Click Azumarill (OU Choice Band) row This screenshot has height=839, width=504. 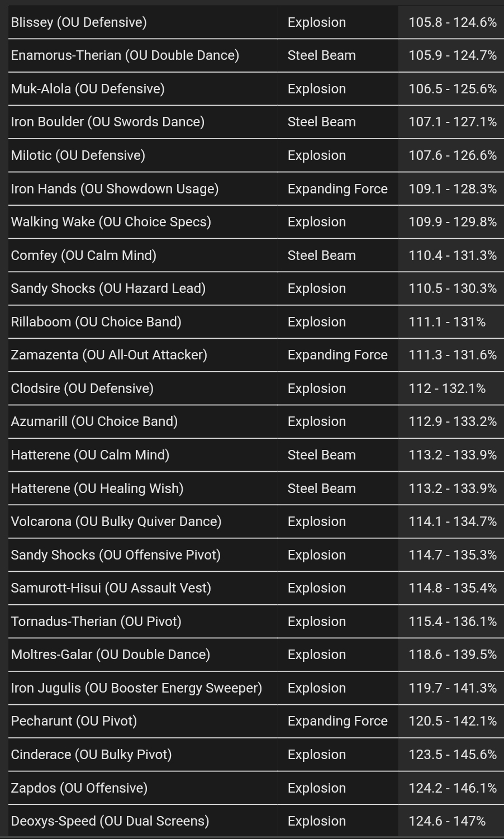256,421
